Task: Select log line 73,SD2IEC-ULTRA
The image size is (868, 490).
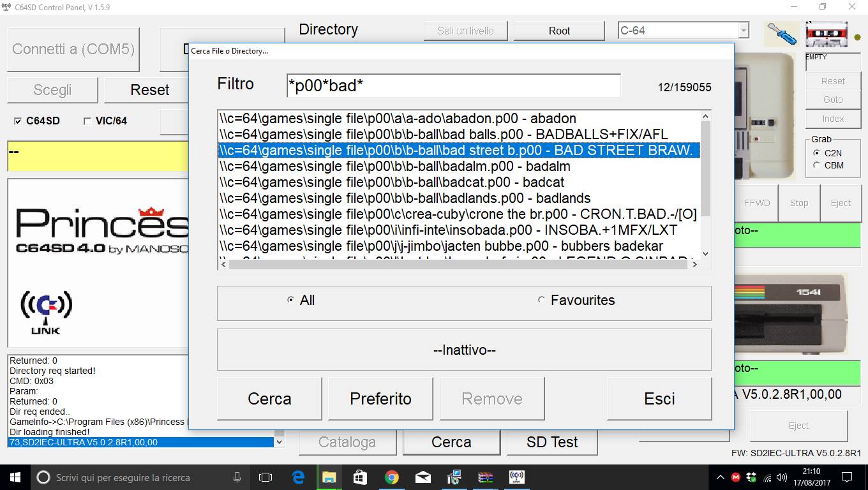Action: click(140, 442)
